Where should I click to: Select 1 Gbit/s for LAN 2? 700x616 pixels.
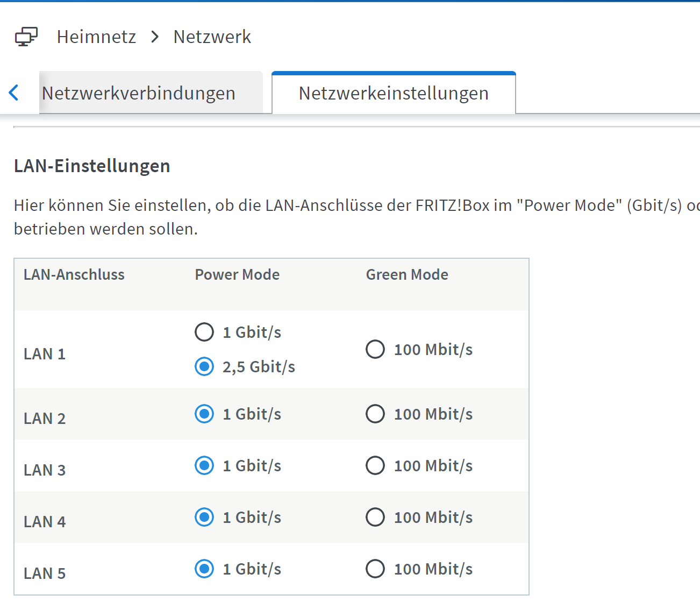click(x=204, y=414)
